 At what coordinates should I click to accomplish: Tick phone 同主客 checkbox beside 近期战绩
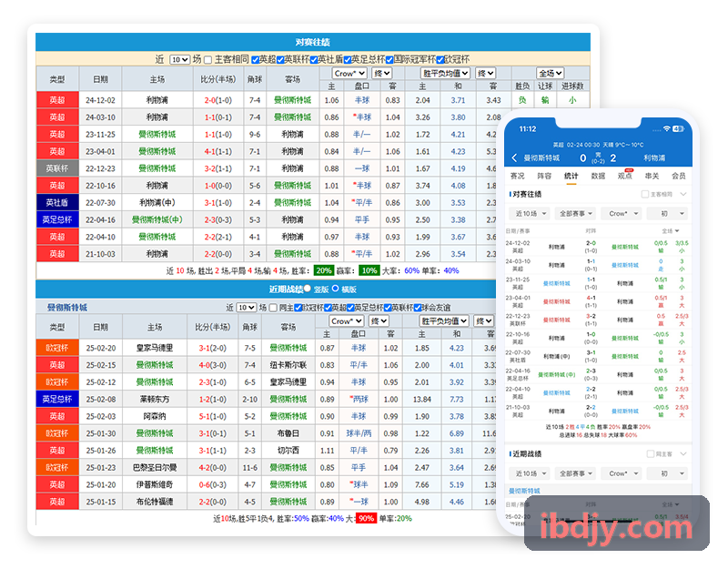pos(651,453)
